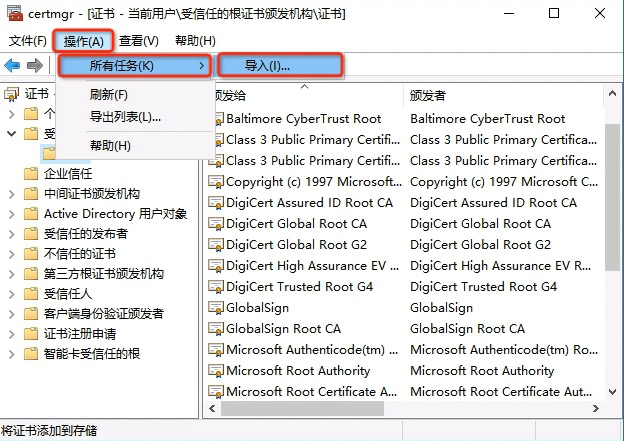This screenshot has height=441, width=624.
Task: Select the DigiCert Assured ID Root CA certificate icon
Action: [215, 203]
